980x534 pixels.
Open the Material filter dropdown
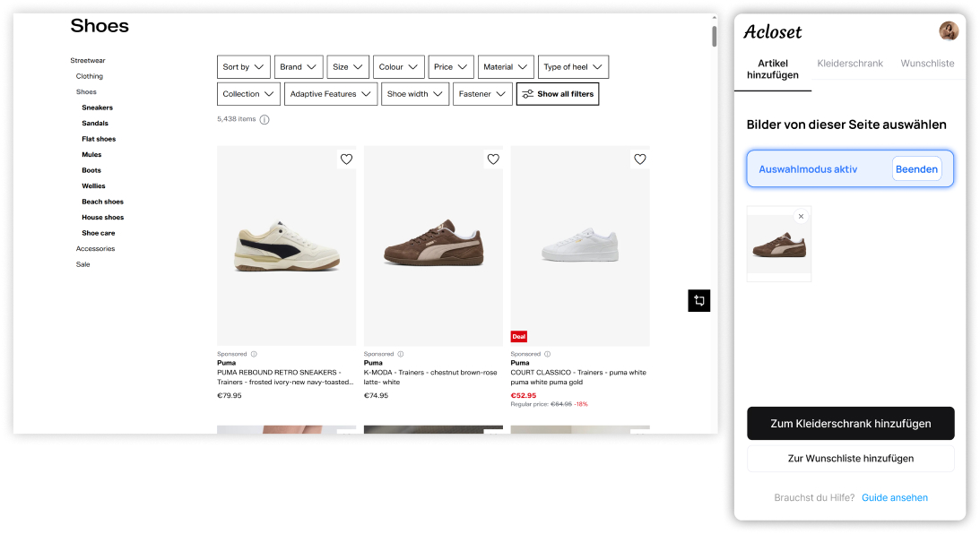point(506,67)
